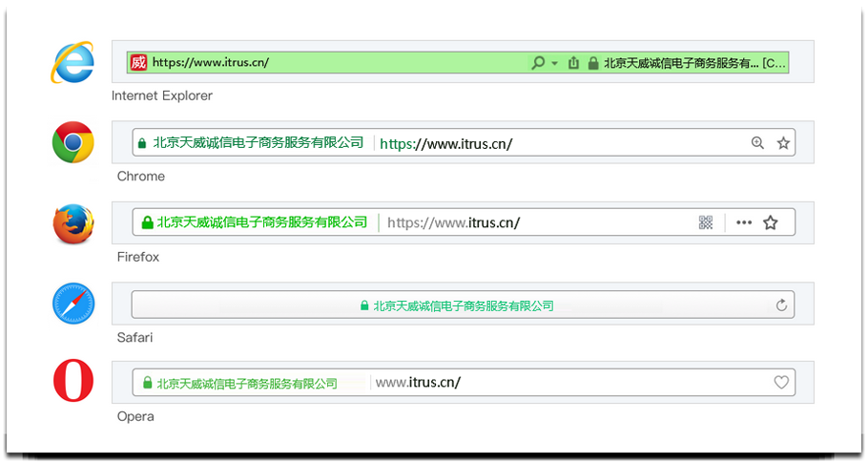Click the Internet Explorer label text
The width and height of the screenshot is (868, 463).
tap(162, 95)
